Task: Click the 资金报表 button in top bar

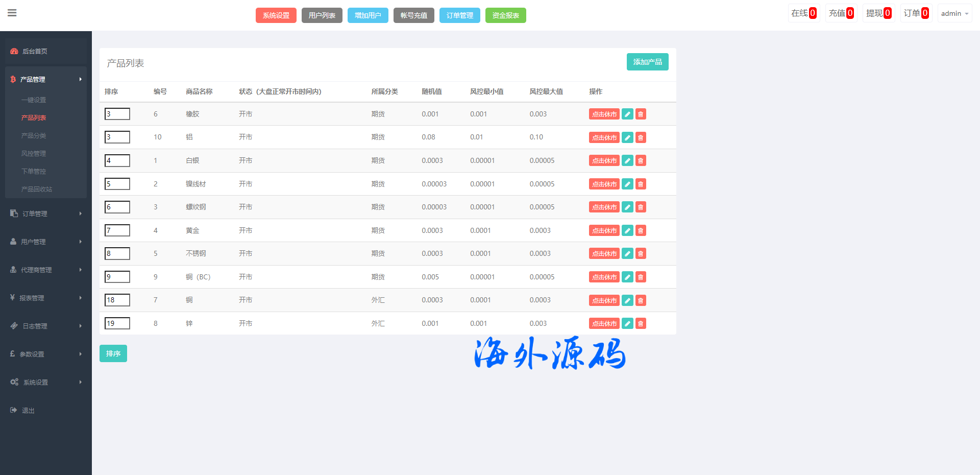Action: point(505,15)
